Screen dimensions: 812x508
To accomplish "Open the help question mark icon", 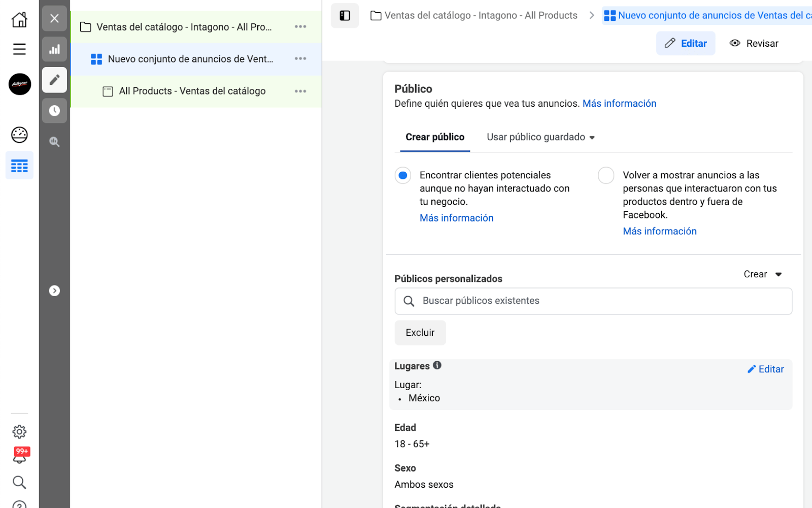I will (19, 504).
